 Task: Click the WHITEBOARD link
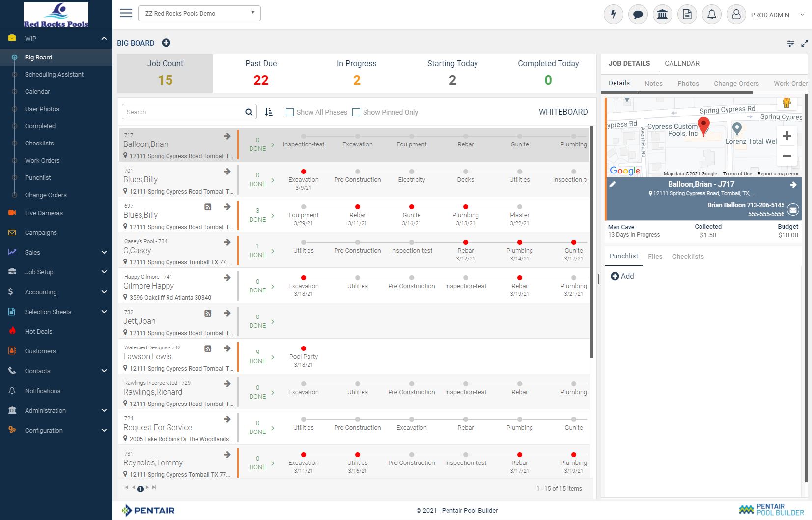(563, 112)
